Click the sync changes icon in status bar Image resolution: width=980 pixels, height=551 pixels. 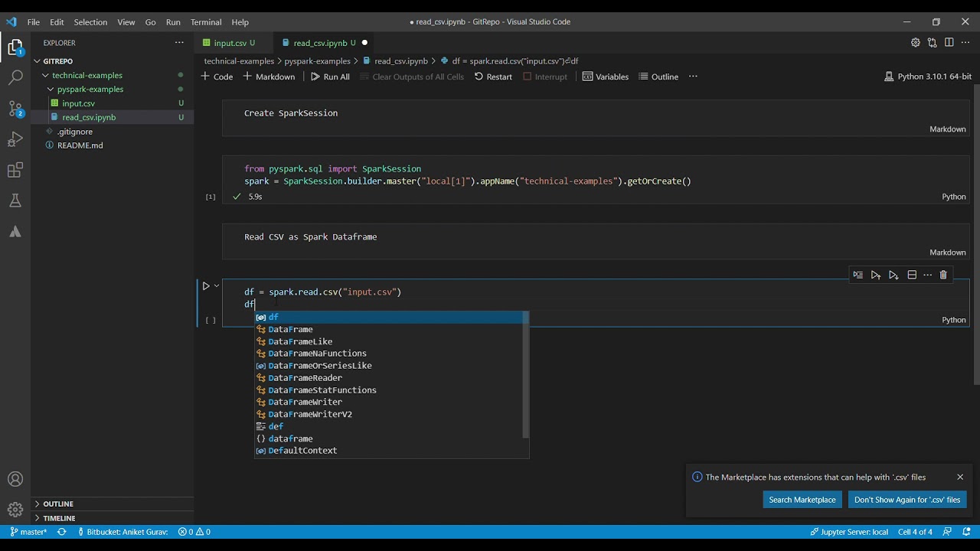click(61, 532)
